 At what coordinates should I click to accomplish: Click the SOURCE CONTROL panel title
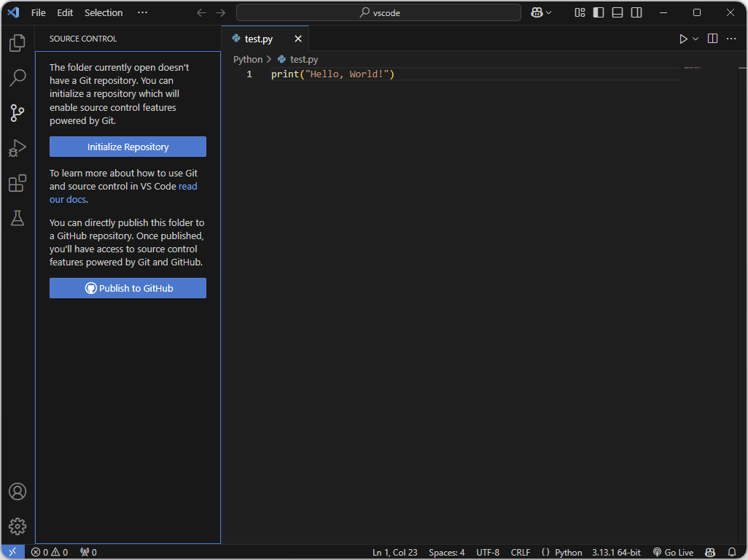83,39
